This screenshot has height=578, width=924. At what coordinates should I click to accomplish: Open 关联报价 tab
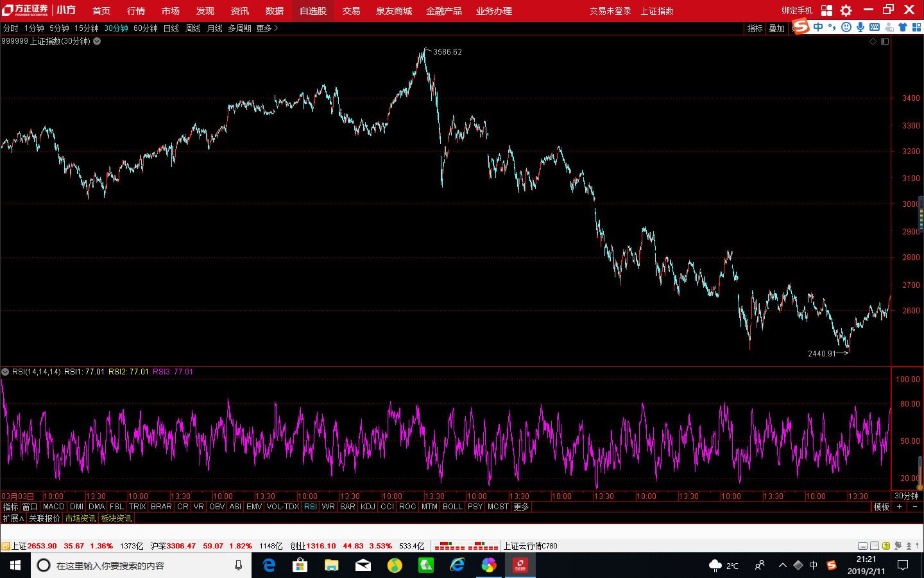pyautogui.click(x=44, y=518)
